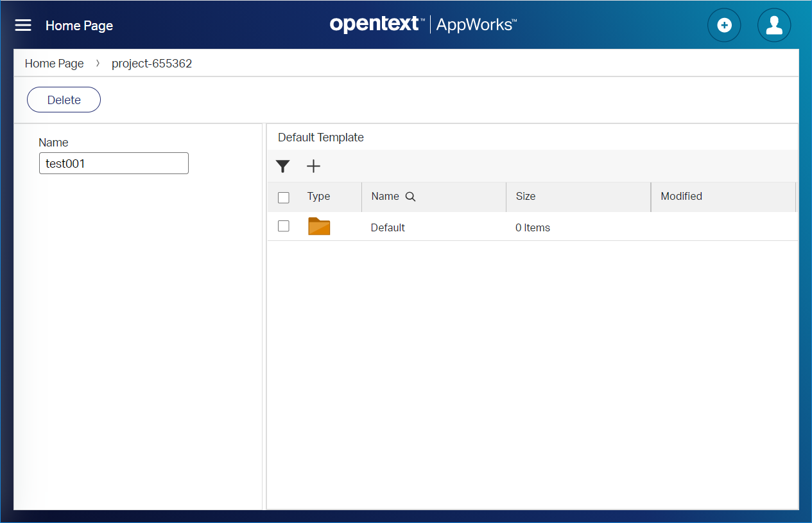The width and height of the screenshot is (812, 523).
Task: Go to Home Page via breadcrumb
Action: [55, 64]
